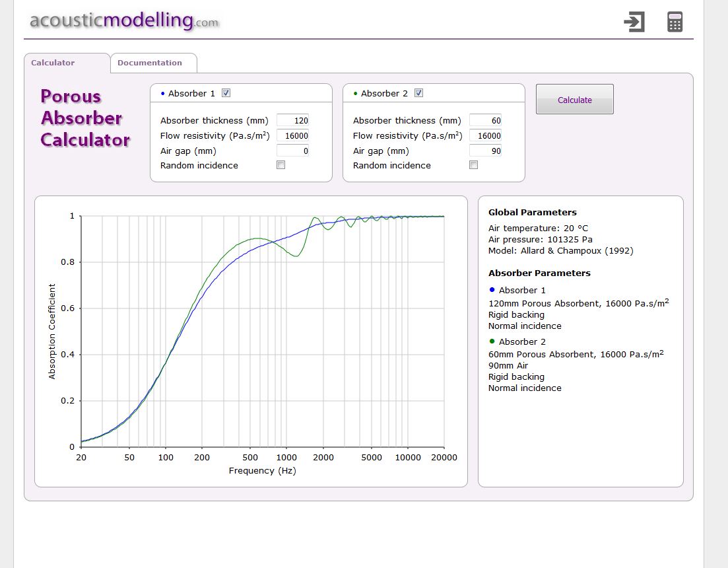
Task: Click the login arrow icon
Action: (634, 22)
